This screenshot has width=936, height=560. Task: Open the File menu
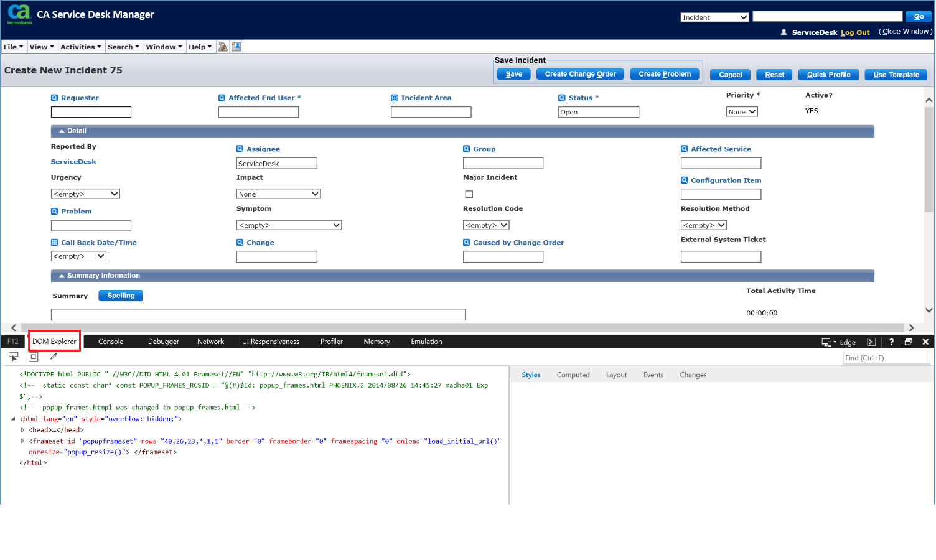pyautogui.click(x=13, y=47)
